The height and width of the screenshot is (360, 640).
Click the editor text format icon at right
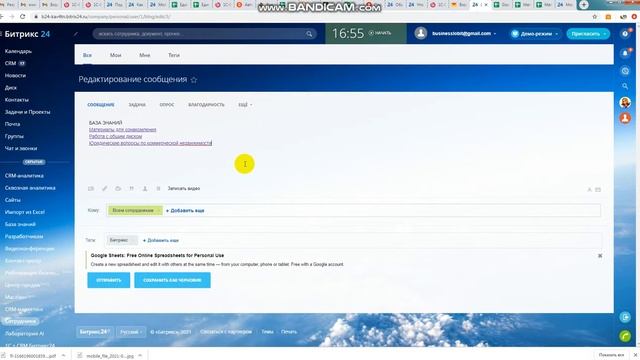click(x=589, y=189)
